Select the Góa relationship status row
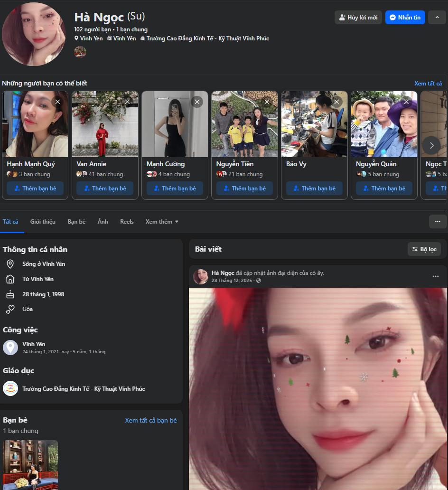Screen dimensions: 448x490 [x=28, y=309]
